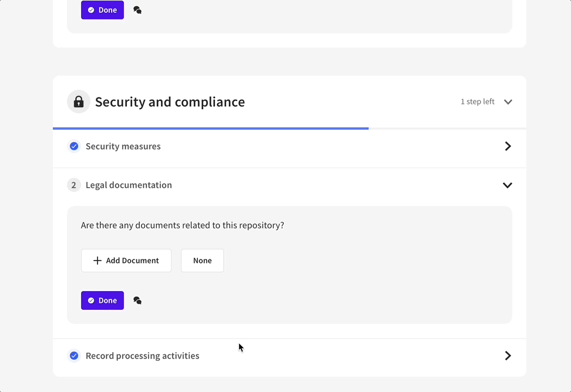This screenshot has height=392, width=571.
Task: Collapse the Legal documentation chevron
Action: [x=508, y=185]
